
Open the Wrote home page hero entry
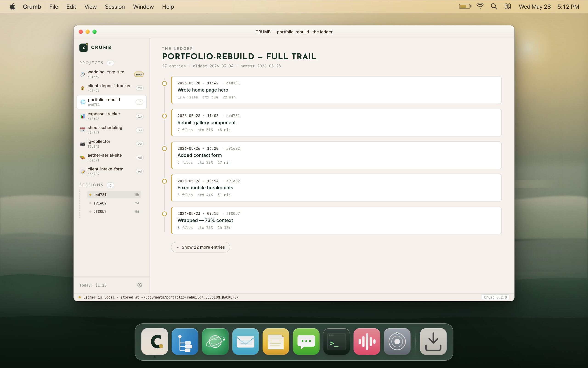[x=336, y=90]
